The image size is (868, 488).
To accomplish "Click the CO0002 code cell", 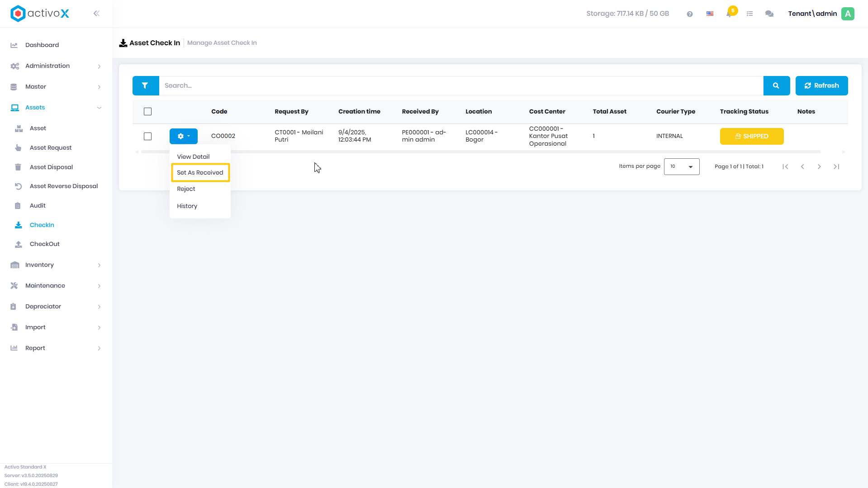I will [223, 136].
